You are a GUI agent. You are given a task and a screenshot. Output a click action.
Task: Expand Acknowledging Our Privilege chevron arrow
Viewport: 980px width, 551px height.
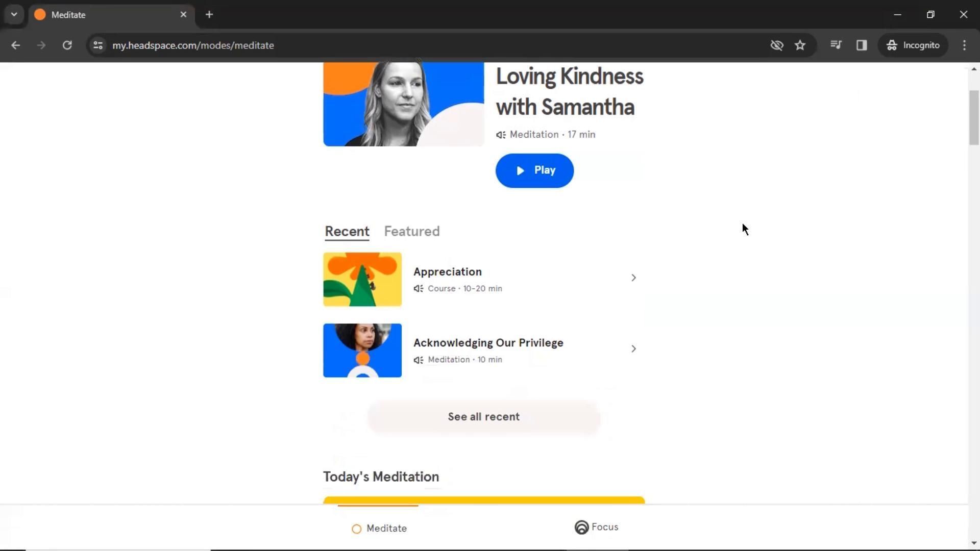(x=633, y=348)
